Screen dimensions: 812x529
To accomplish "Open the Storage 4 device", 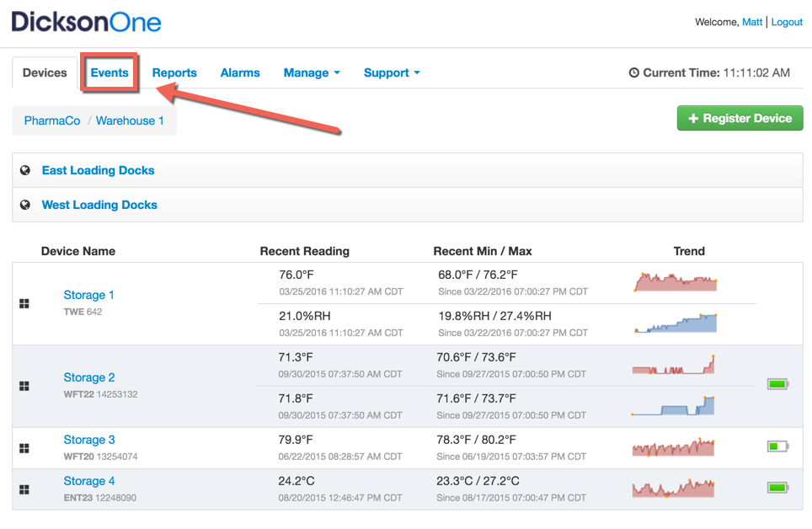I will point(89,481).
